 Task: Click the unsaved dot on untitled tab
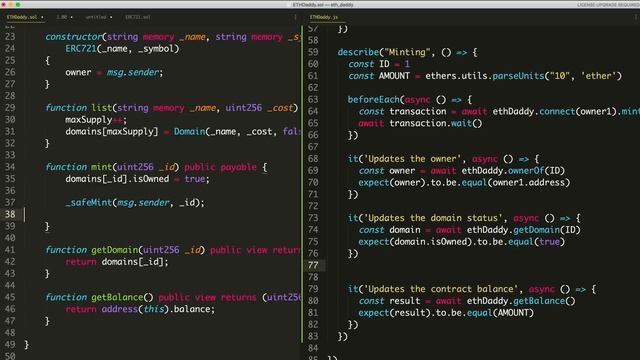pos(111,17)
